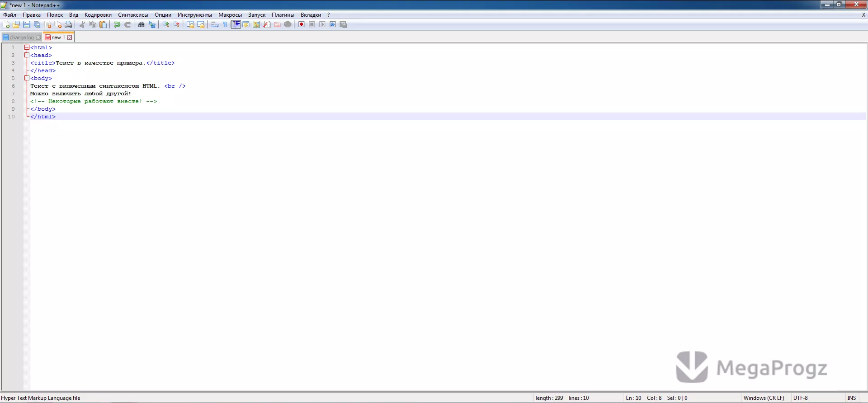Open Find dialog via binoculars icon
868x403 pixels.
[x=142, y=24]
